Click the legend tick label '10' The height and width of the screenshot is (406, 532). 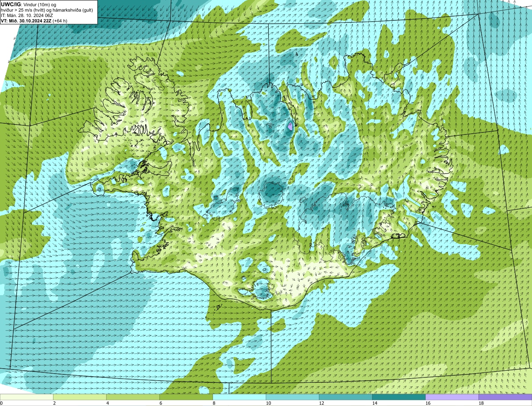pos(268,403)
